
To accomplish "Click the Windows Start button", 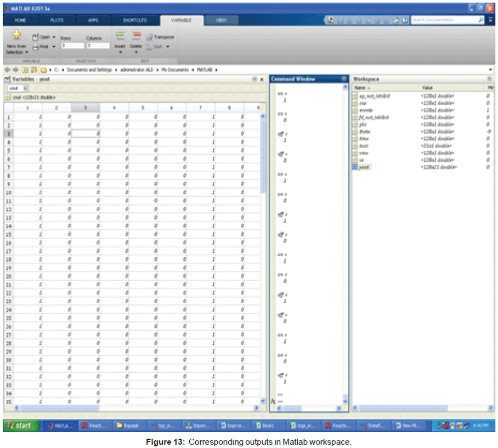I will [x=20, y=425].
